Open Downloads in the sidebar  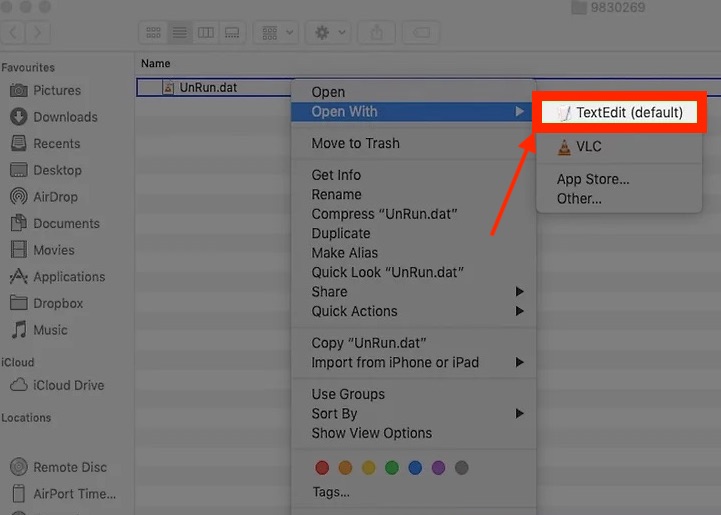(x=54, y=117)
